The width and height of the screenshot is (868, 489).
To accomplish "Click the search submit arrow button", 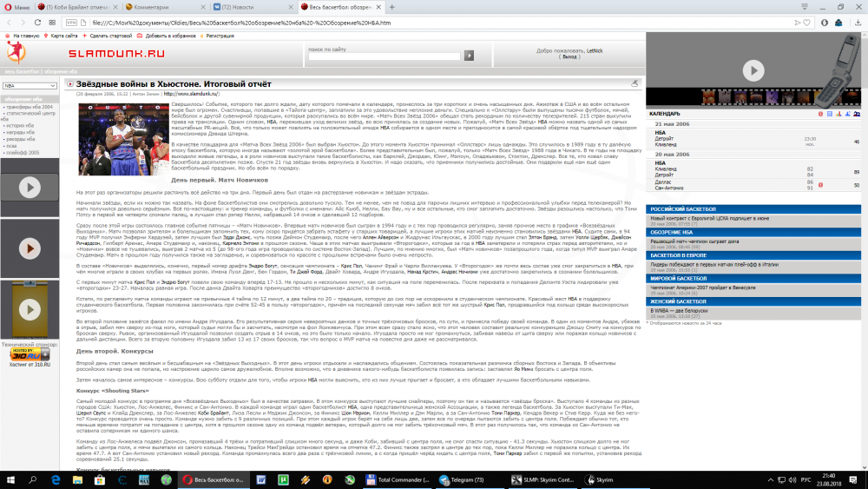I will click(469, 56).
